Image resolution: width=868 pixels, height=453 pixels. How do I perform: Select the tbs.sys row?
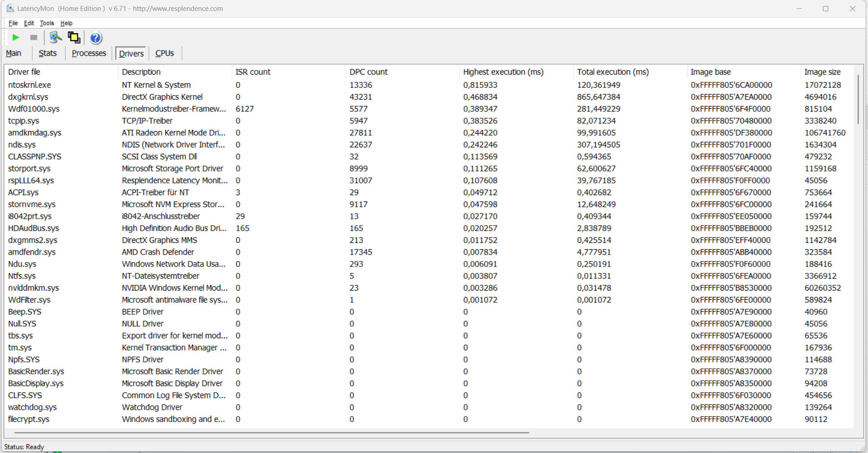click(429, 336)
